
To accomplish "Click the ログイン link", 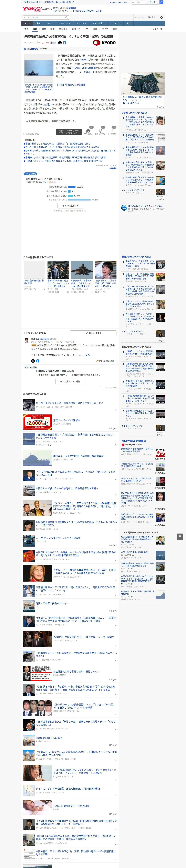I will pyautogui.click(x=57, y=11).
